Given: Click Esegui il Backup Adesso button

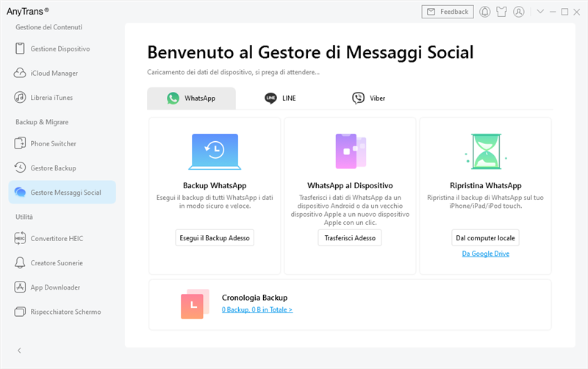Looking at the screenshot, I should coord(215,237).
